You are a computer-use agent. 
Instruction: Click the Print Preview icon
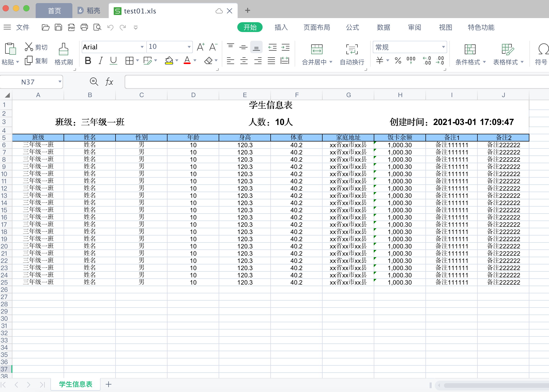pyautogui.click(x=97, y=27)
